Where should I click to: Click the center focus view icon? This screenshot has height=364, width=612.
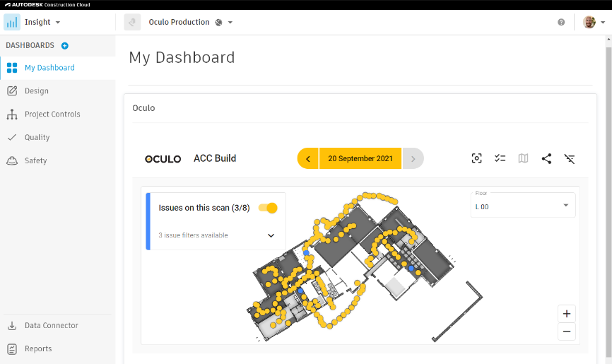(x=476, y=158)
